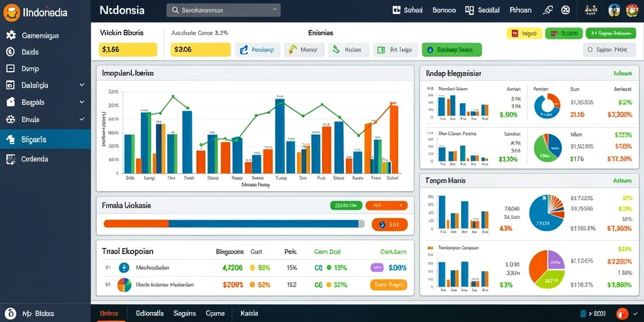Toggle the orange 500 switch
The width and height of the screenshot is (644, 322).
coord(389,225)
